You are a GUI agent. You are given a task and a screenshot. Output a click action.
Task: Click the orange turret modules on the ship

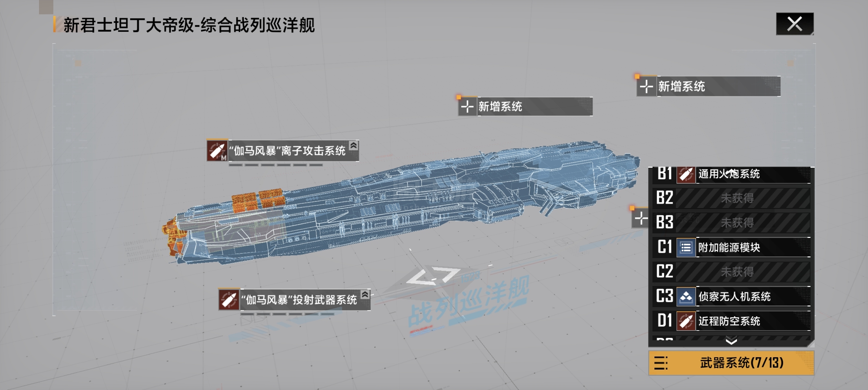[x=258, y=200]
